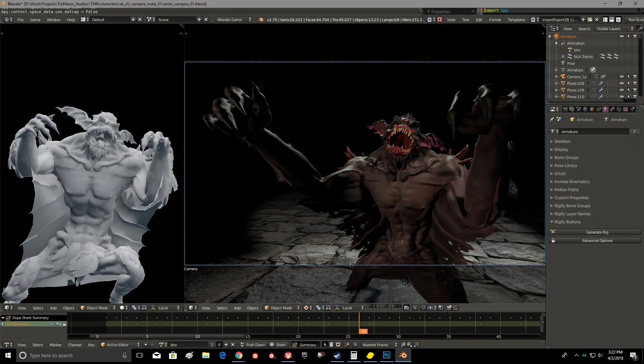
Task: Expand the Inverse Kinematics panel
Action: pos(572,182)
